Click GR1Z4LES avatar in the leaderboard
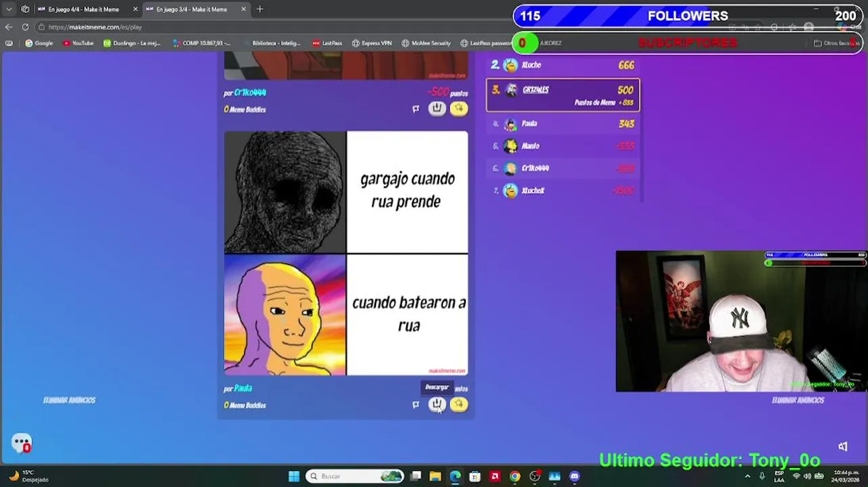Screen dimensions: 868x487 pyautogui.click(x=512, y=90)
